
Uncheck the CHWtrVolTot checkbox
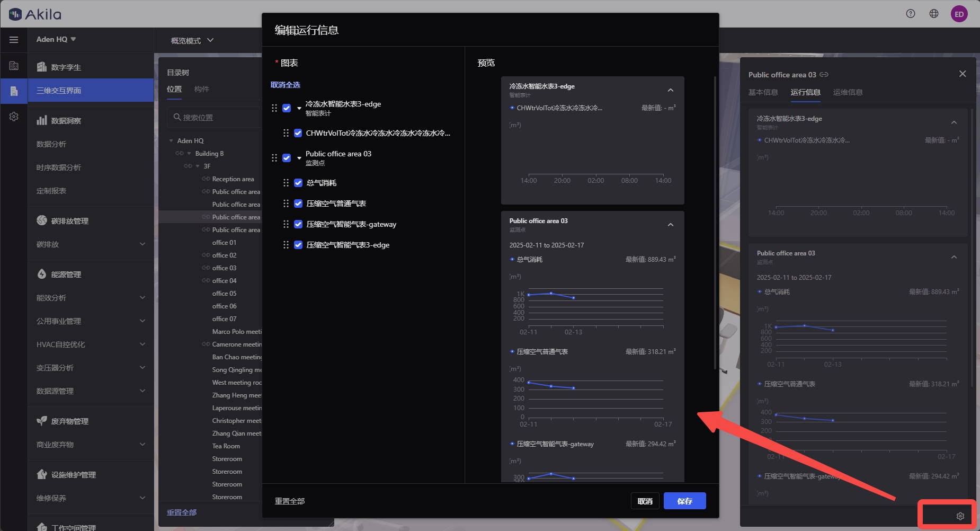(x=298, y=133)
